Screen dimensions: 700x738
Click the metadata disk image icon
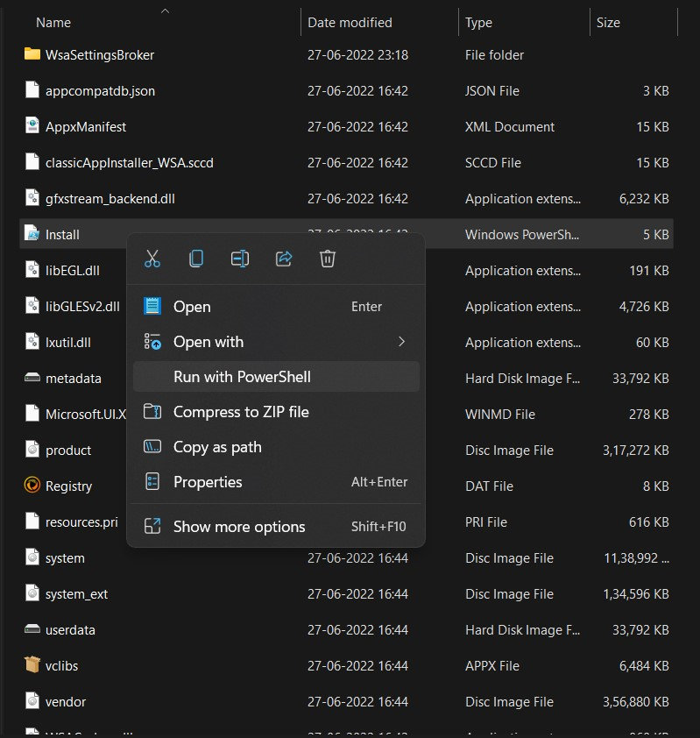[32, 378]
